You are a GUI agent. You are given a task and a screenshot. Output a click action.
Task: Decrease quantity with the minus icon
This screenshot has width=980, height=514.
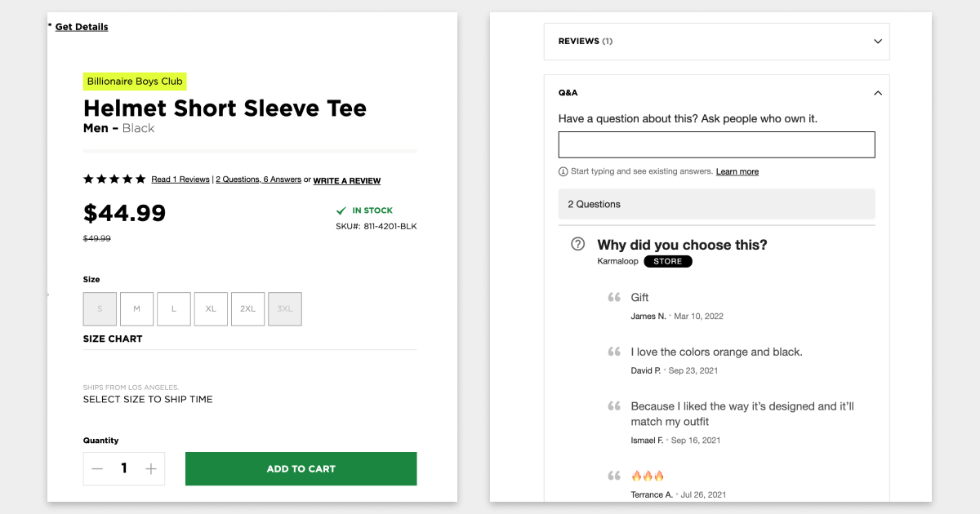[97, 469]
